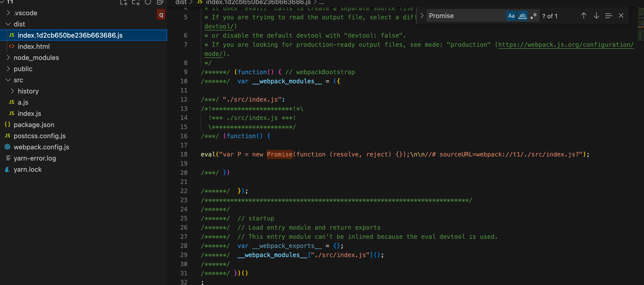The image size is (644, 285).
Task: Click webpack.js.org configuration link in comment
Action: 566,45
